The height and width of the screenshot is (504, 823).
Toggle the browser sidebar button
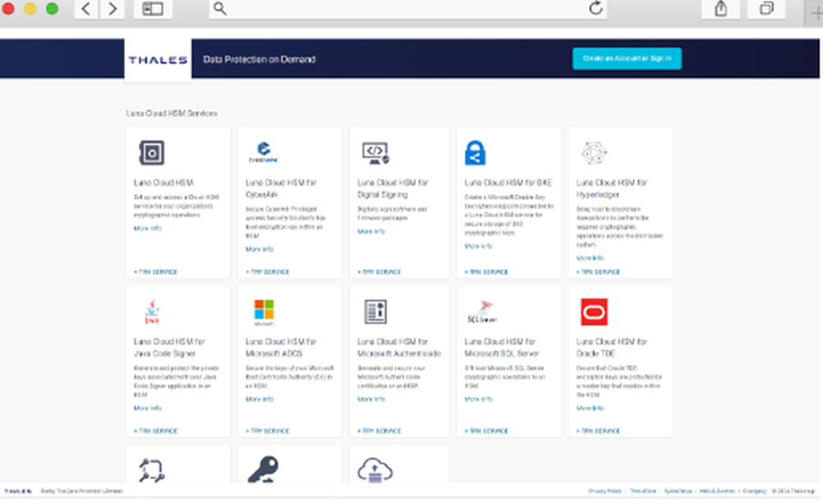[x=153, y=9]
